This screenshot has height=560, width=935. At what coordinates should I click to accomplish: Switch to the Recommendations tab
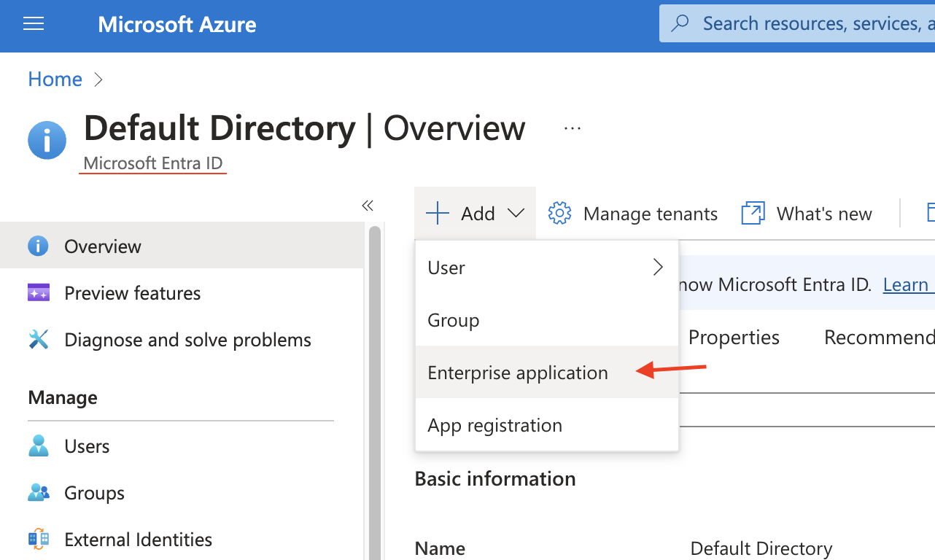pyautogui.click(x=879, y=338)
